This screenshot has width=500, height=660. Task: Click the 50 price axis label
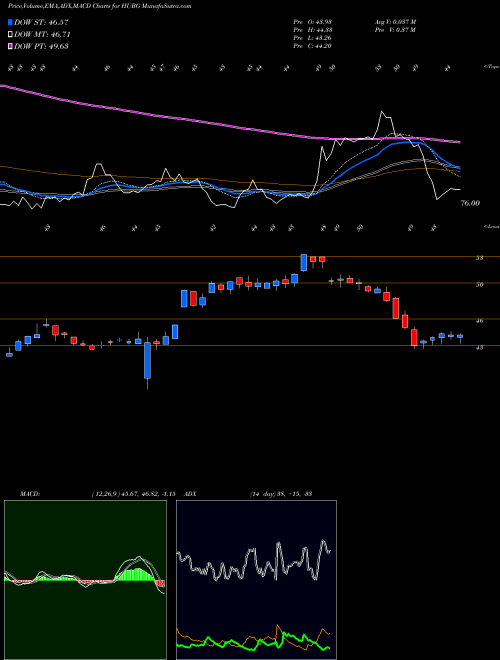(479, 285)
